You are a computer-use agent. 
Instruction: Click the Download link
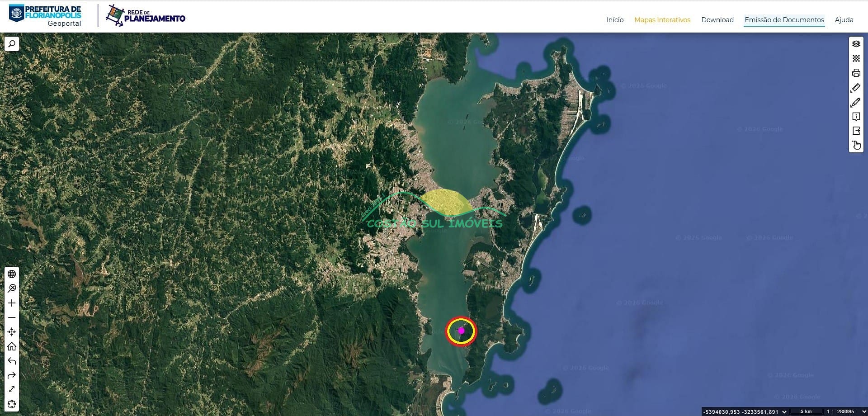pos(717,20)
